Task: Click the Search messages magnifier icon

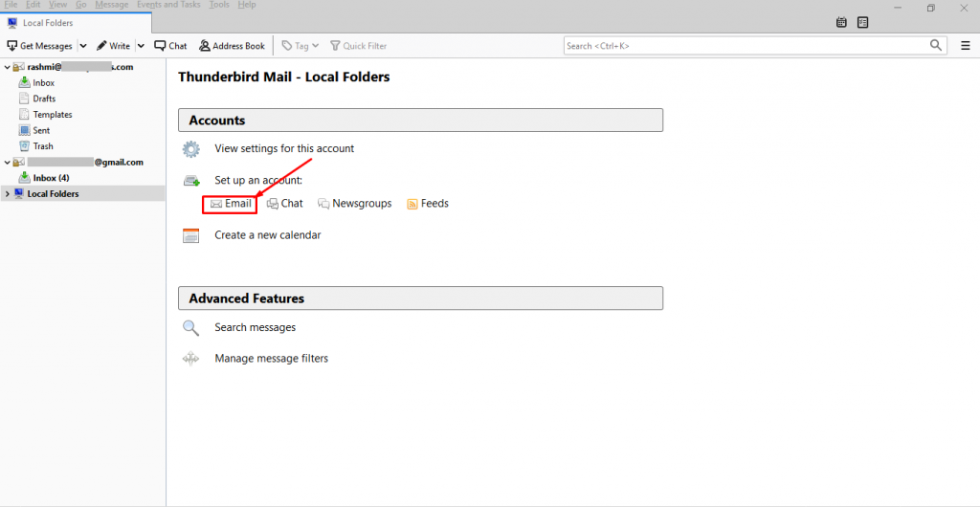Action: [x=190, y=328]
